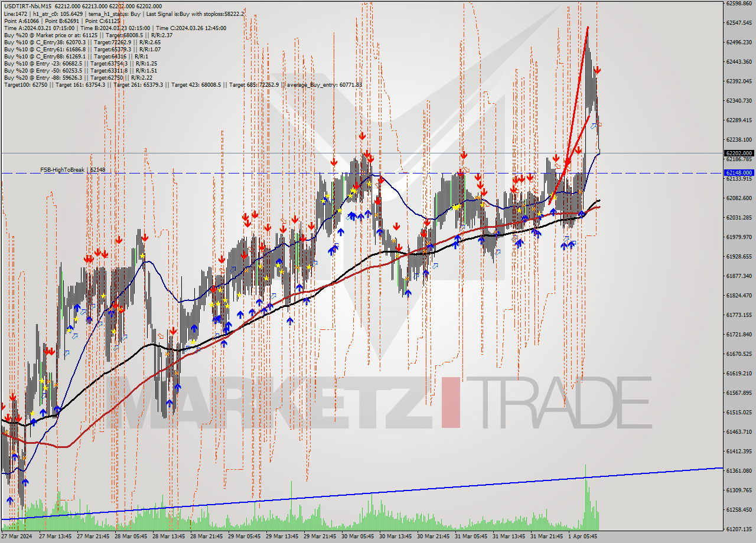Click the 61515.025 price axis label
This screenshot has height=543, width=756.
pos(738,413)
